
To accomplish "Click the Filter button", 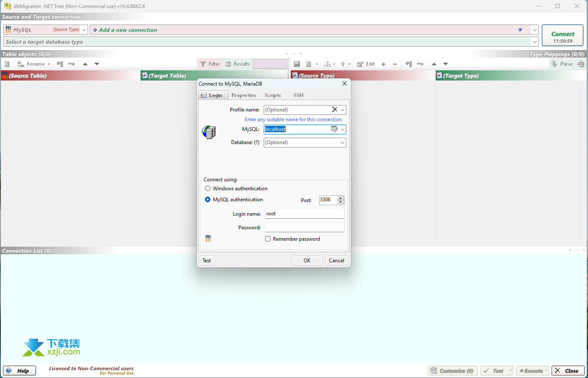I will click(210, 64).
